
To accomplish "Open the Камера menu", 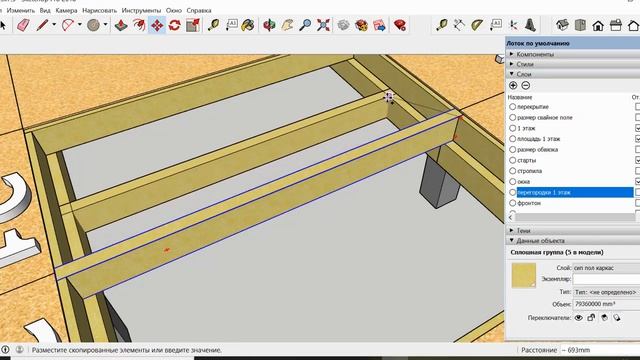I will pos(66,10).
